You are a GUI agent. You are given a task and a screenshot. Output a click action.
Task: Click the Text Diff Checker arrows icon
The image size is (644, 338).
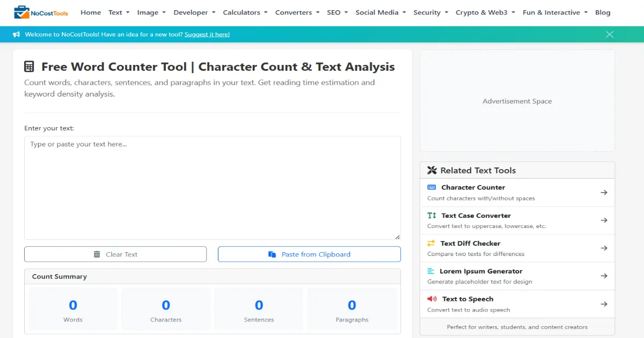point(431,243)
